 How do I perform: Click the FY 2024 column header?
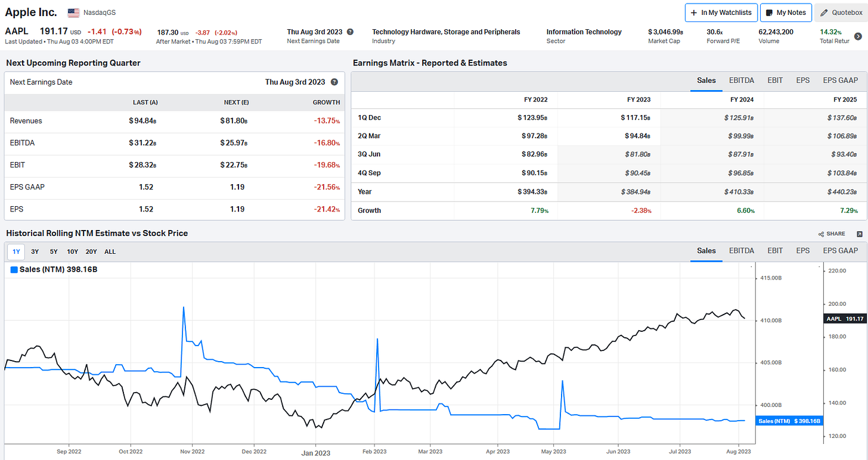click(x=742, y=100)
